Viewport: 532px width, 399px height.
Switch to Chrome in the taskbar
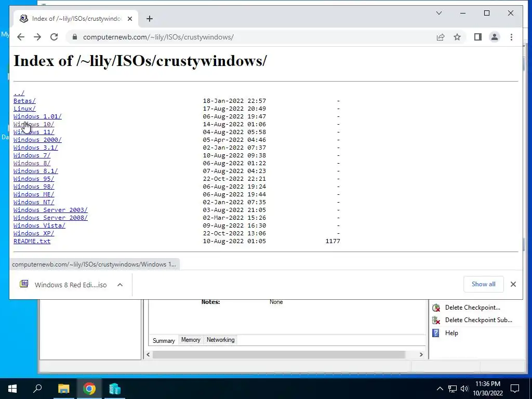pos(89,389)
